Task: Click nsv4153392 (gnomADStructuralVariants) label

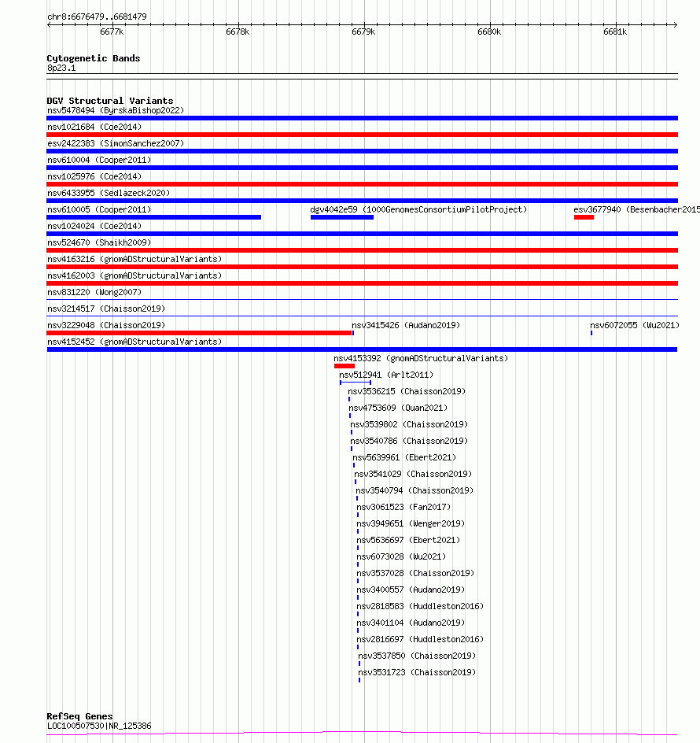Action: [421, 359]
